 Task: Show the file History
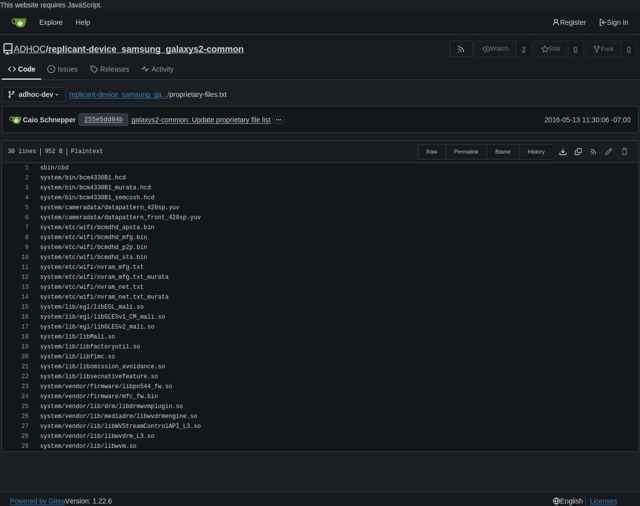coord(536,152)
